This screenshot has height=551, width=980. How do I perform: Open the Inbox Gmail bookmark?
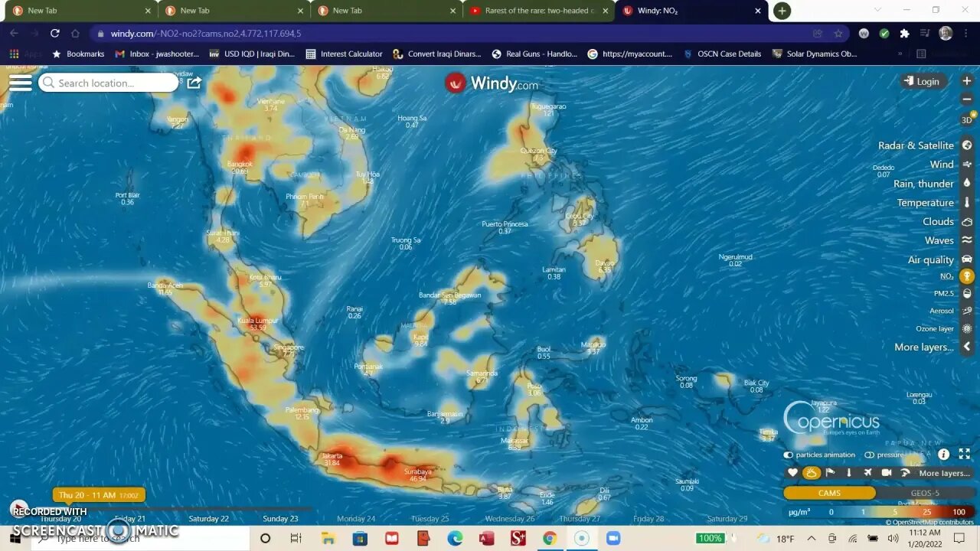coord(157,54)
